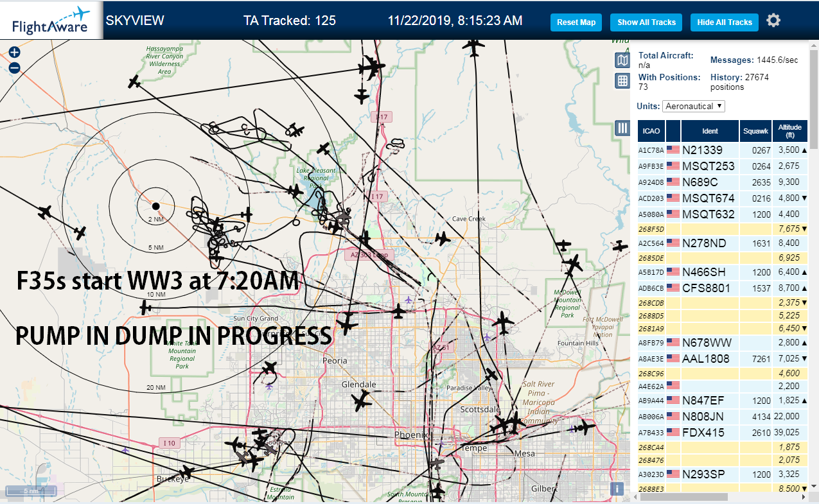
Task: Select aircraft row CFS8801
Action: point(723,288)
